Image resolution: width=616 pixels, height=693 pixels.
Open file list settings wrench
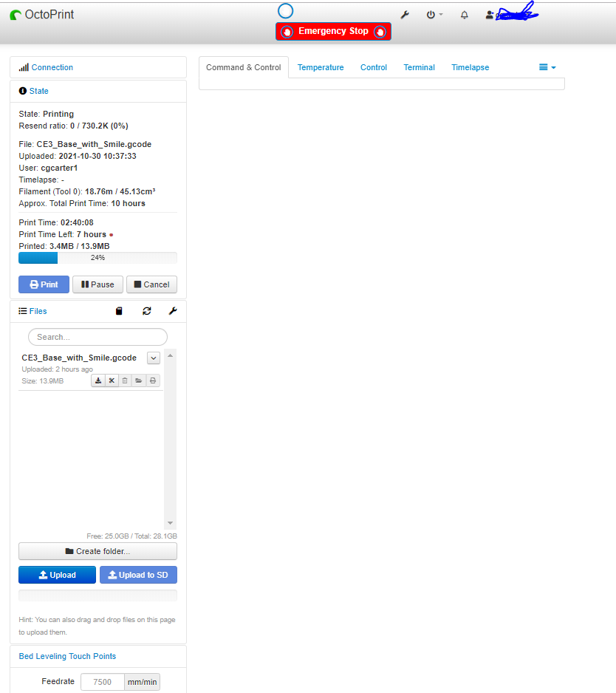(x=173, y=311)
